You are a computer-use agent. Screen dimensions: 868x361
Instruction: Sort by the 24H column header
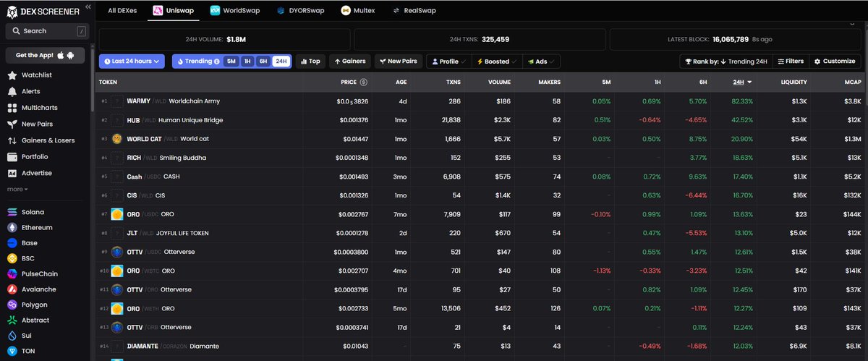741,82
